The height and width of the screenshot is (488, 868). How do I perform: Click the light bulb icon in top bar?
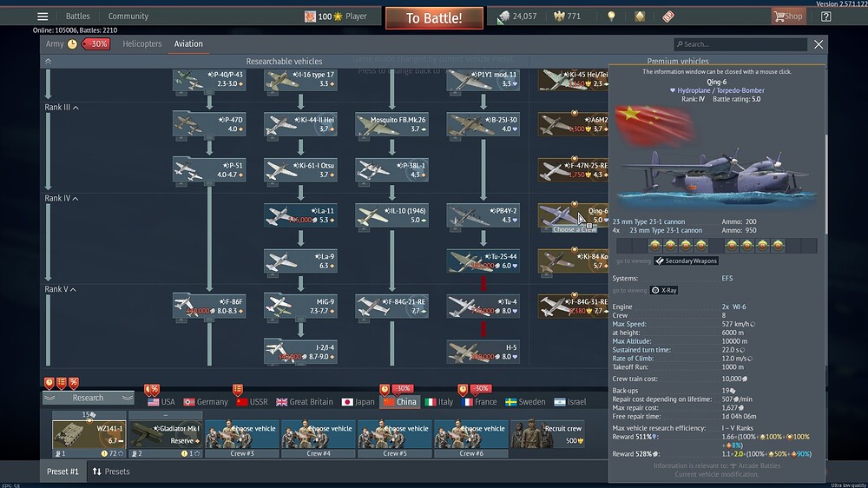[611, 16]
